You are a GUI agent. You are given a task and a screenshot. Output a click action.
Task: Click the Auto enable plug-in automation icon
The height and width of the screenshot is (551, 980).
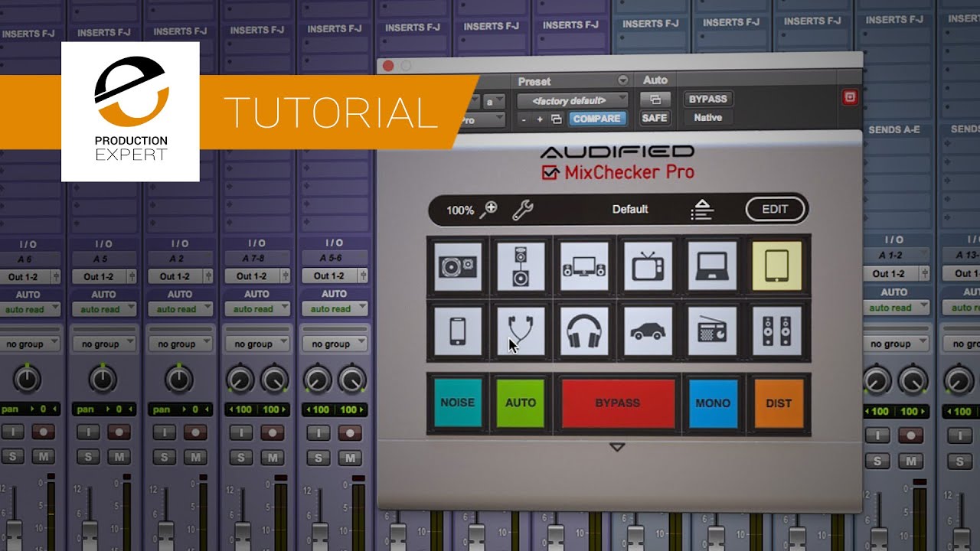point(655,99)
